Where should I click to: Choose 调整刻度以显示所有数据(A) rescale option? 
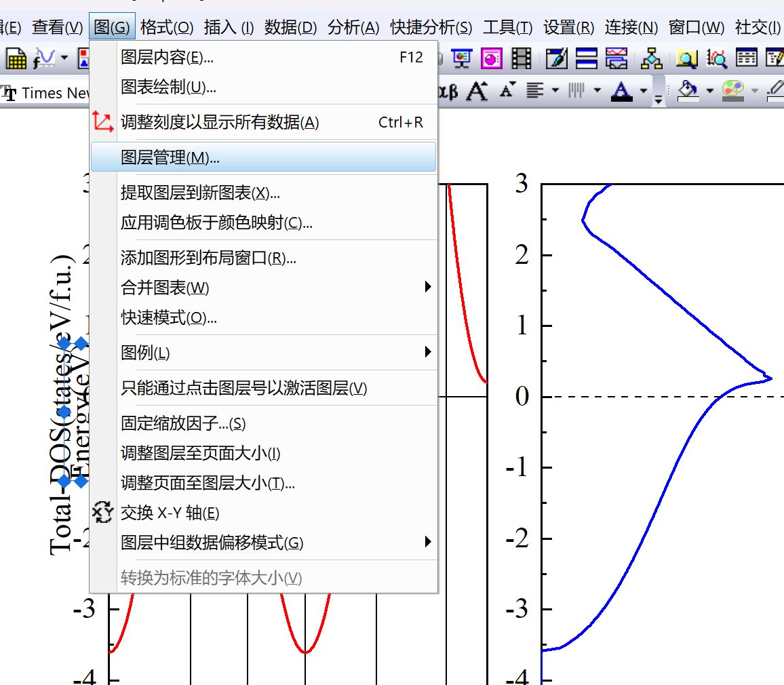click(264, 123)
